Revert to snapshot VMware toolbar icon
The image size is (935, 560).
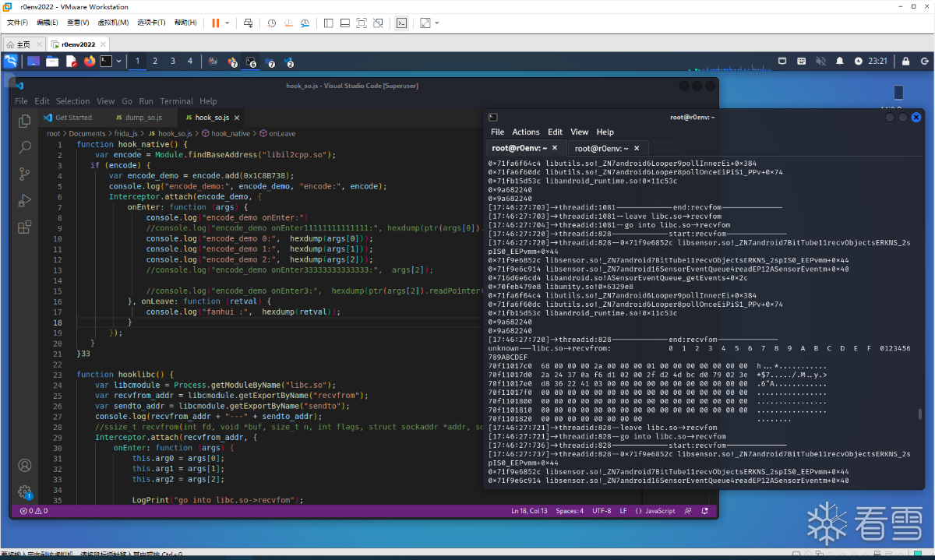tap(289, 23)
